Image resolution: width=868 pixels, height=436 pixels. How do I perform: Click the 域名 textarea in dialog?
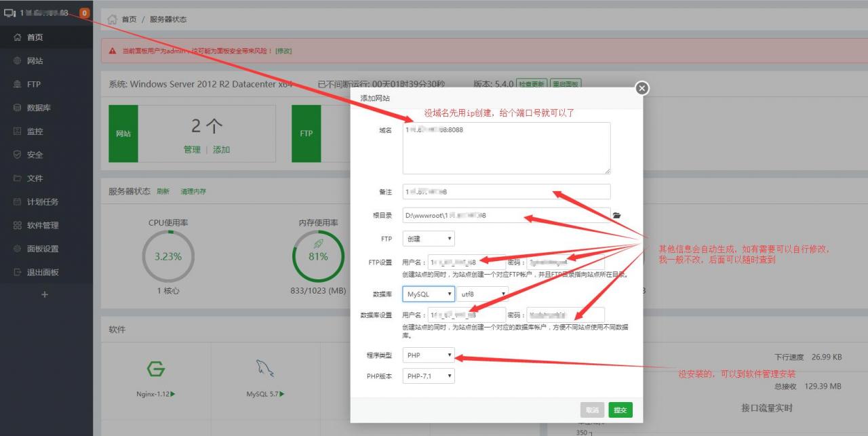[507, 148]
